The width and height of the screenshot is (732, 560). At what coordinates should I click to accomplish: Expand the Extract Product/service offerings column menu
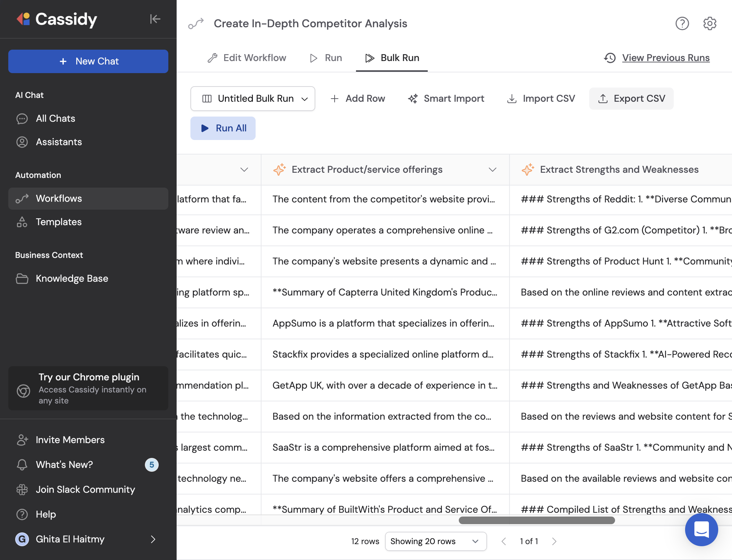[493, 169]
